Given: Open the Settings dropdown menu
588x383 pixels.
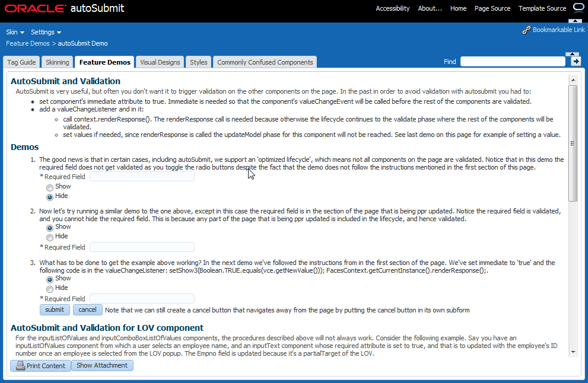Looking at the screenshot, I should click(x=46, y=32).
